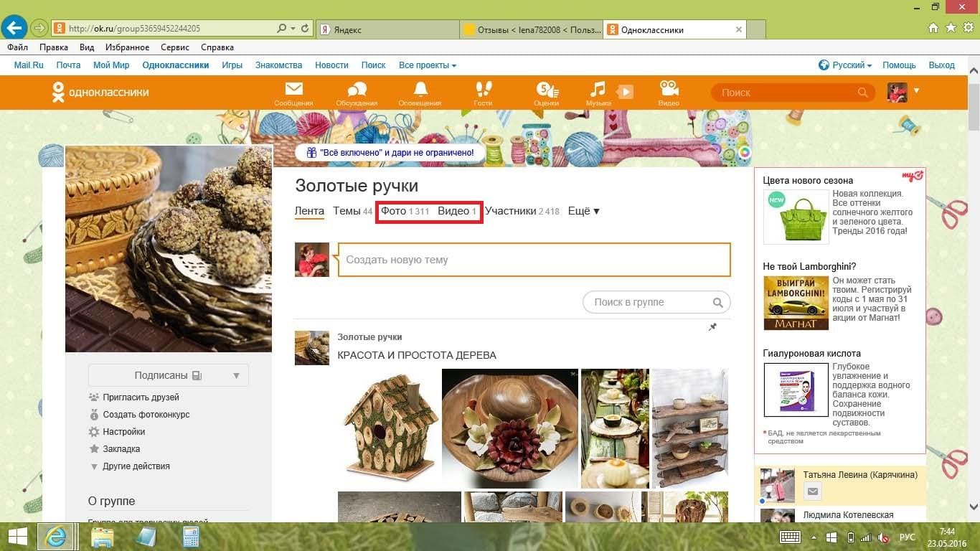The width and height of the screenshot is (980, 551).
Task: Switch to the Участники tab
Action: coord(522,211)
